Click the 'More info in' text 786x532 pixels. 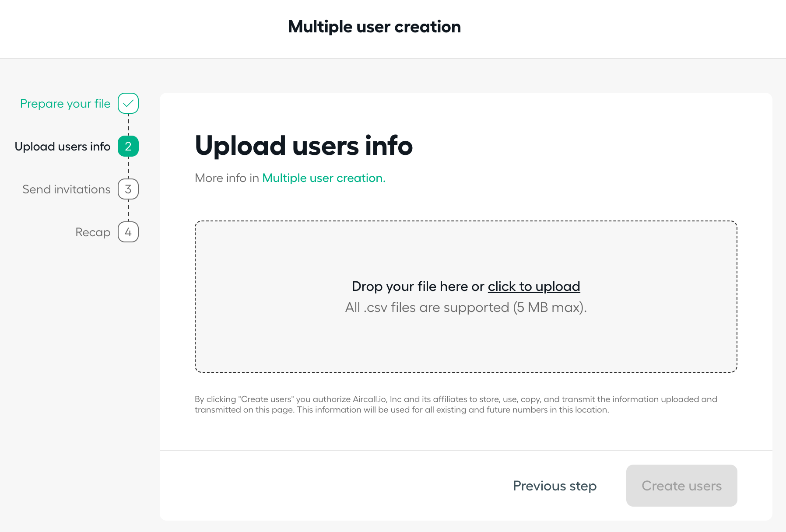coord(227,178)
